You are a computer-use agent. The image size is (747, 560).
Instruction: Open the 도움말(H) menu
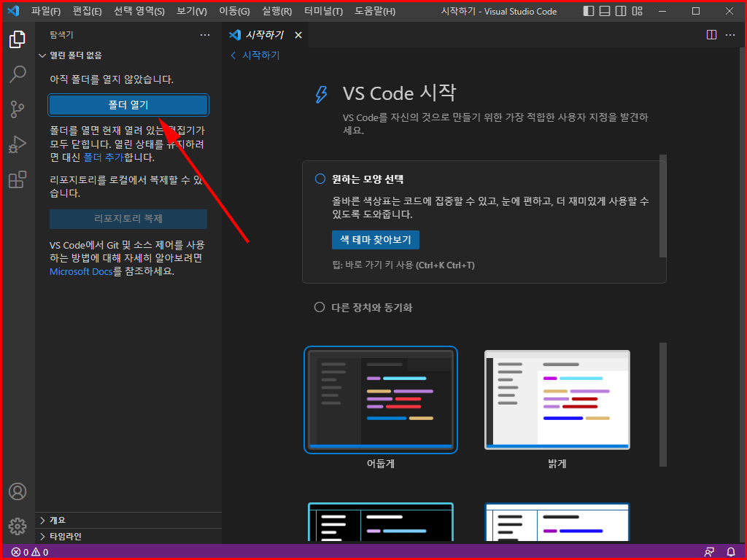pos(375,11)
